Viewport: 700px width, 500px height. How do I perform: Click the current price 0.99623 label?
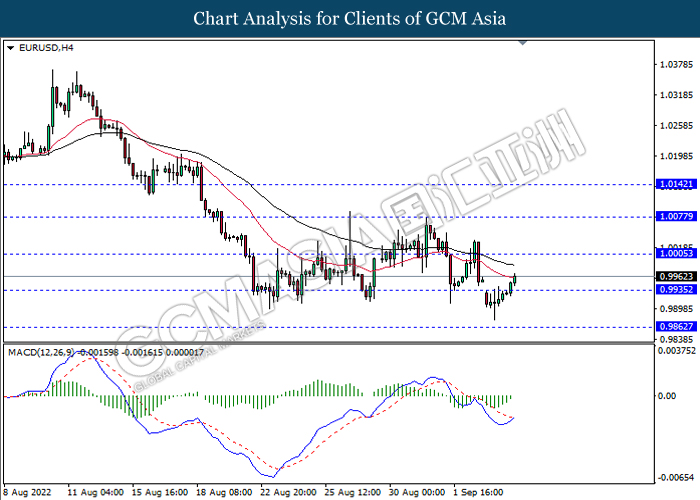[x=676, y=276]
